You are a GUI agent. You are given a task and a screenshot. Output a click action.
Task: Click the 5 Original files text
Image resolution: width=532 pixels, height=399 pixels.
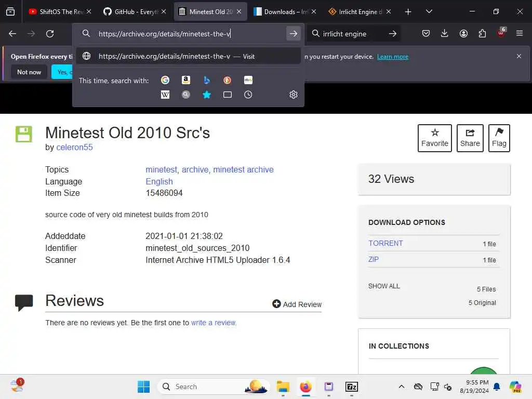pyautogui.click(x=482, y=303)
